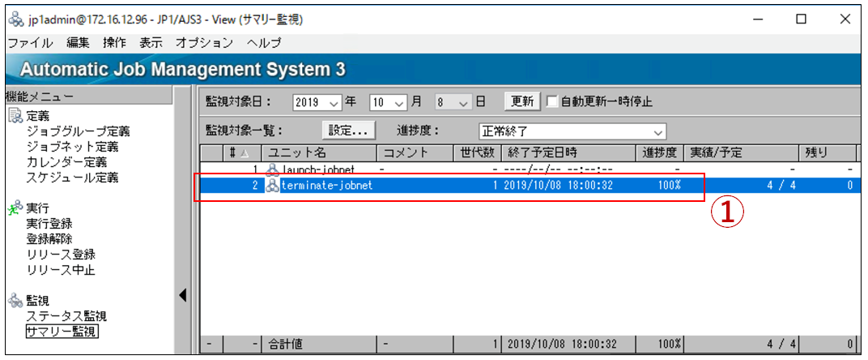868x360 pixels.
Task: Click the 定義 section icon
Action: [x=15, y=116]
